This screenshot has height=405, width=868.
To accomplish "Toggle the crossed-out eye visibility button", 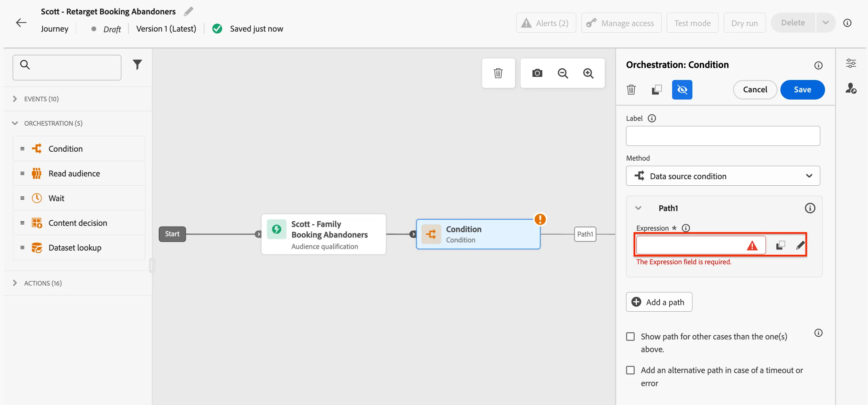I will (x=682, y=90).
